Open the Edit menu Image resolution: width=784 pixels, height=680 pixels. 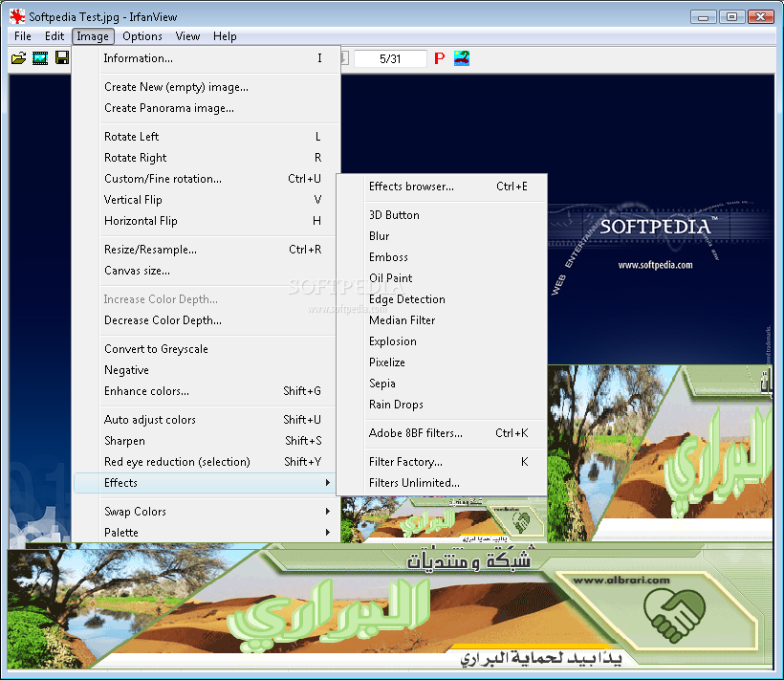tap(54, 36)
